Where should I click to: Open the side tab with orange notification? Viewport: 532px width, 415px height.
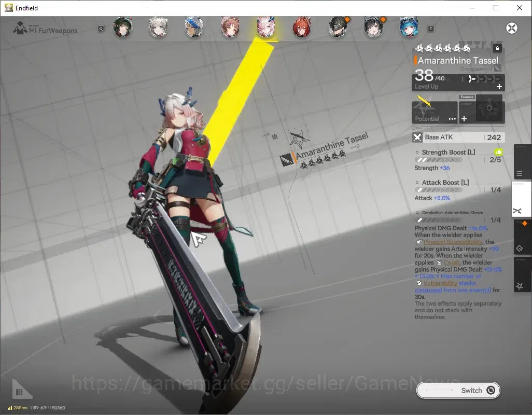[520, 248]
